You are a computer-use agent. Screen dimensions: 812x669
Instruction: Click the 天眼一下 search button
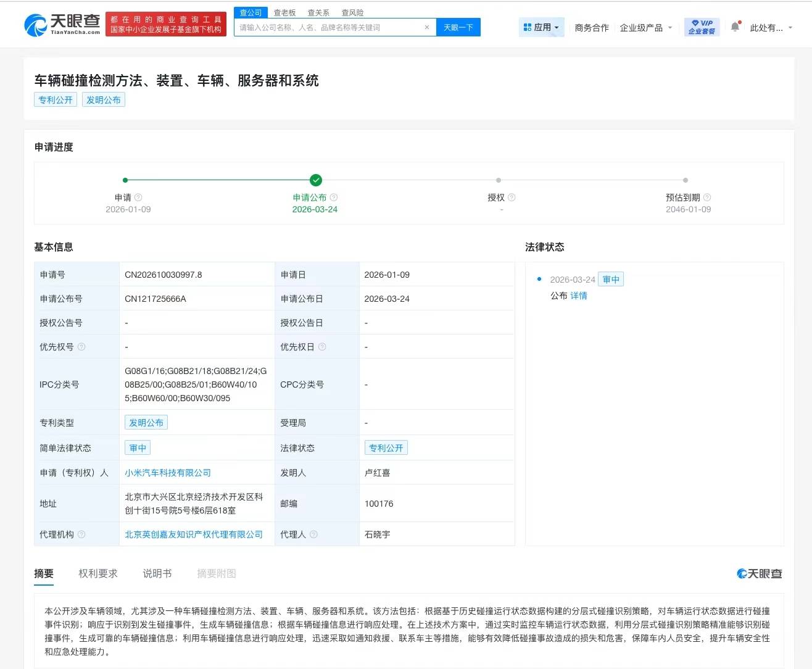pyautogui.click(x=458, y=27)
